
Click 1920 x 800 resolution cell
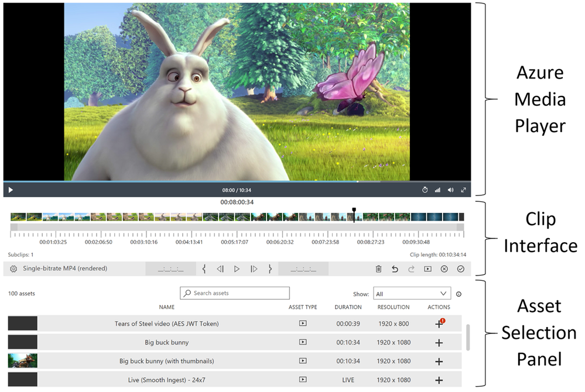(x=394, y=324)
